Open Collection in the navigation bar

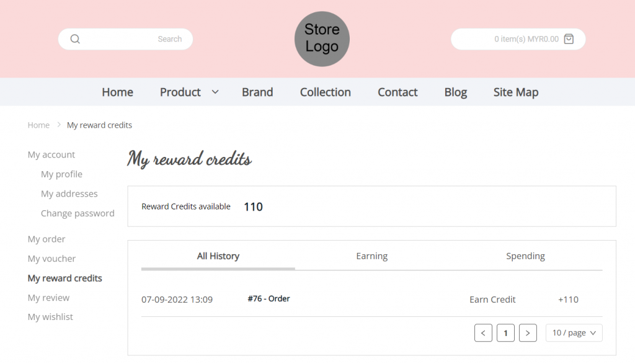click(x=325, y=92)
